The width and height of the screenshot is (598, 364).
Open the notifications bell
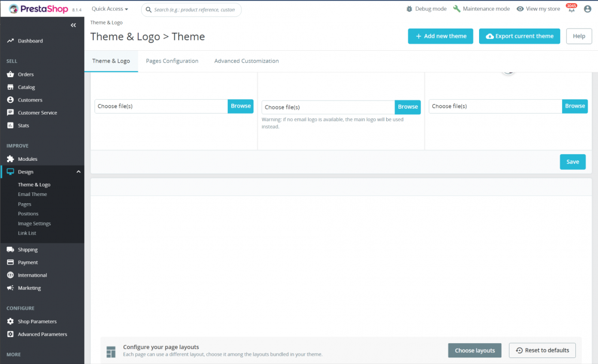point(571,9)
